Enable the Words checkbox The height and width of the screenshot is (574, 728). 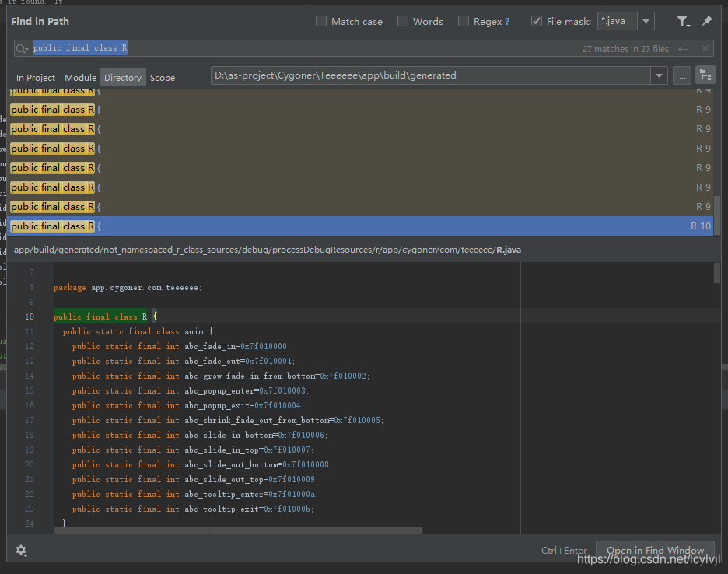(x=404, y=21)
